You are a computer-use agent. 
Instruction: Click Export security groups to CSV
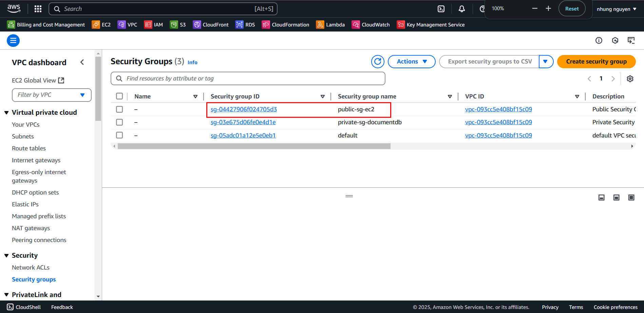click(489, 61)
